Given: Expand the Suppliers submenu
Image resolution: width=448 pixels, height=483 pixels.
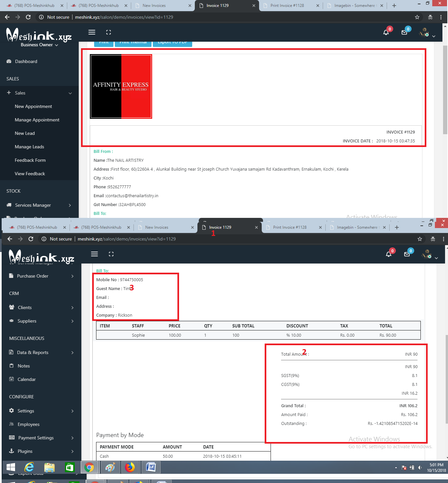Looking at the screenshot, I should (72, 321).
